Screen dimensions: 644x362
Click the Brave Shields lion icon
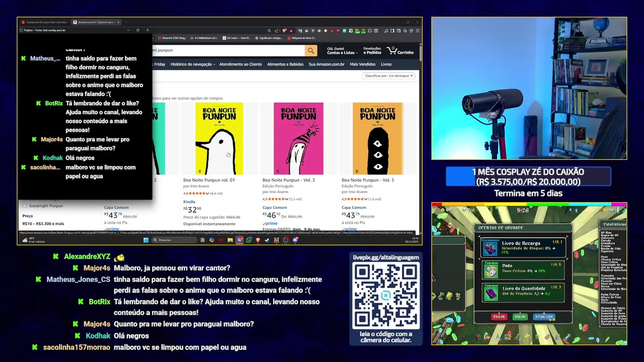285,31
